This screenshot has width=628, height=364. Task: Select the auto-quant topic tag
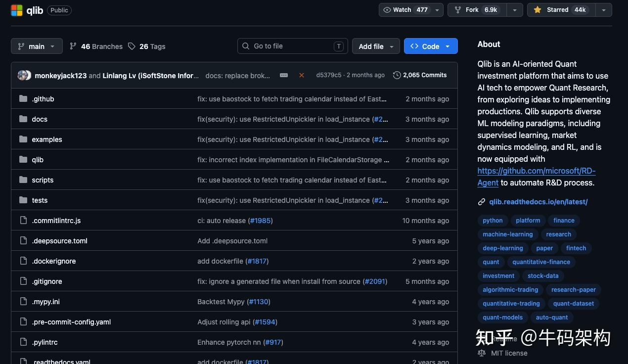point(552,318)
